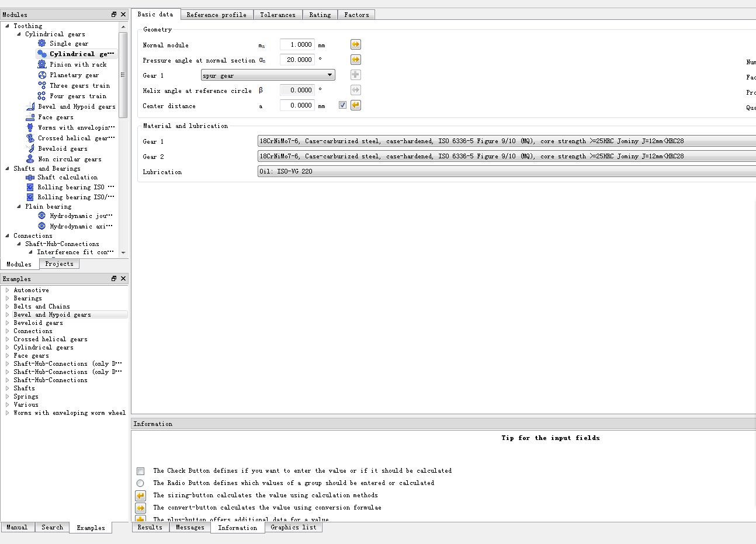Open the Tolerances tab
The height and width of the screenshot is (544, 756).
pos(278,15)
